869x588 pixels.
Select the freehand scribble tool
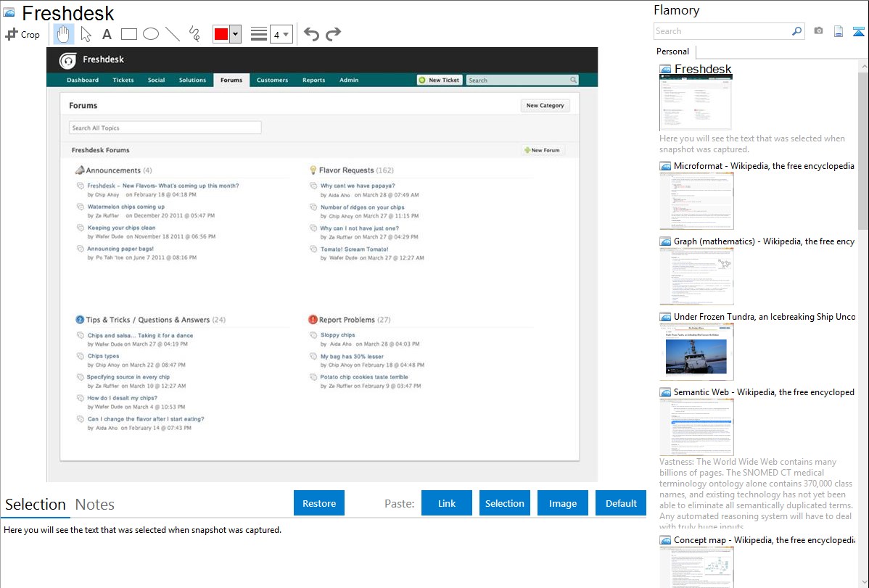[x=194, y=34]
